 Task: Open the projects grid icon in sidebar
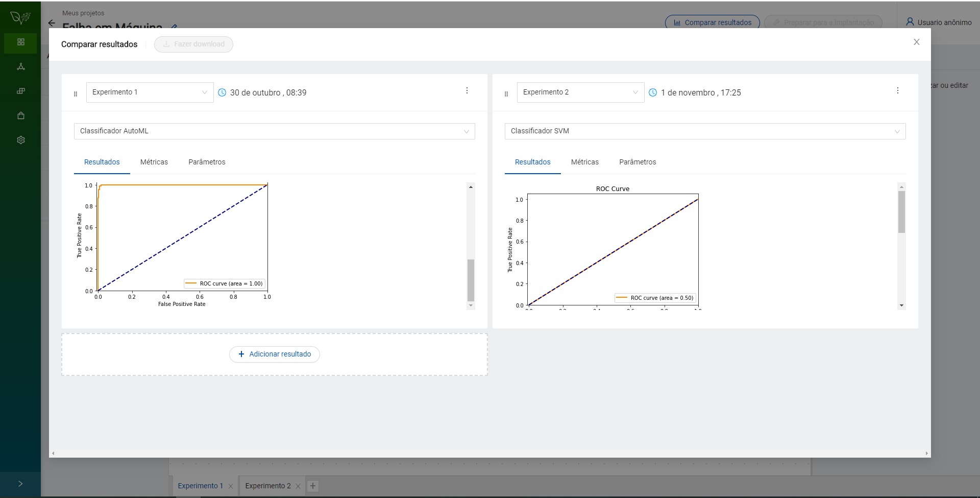point(20,42)
